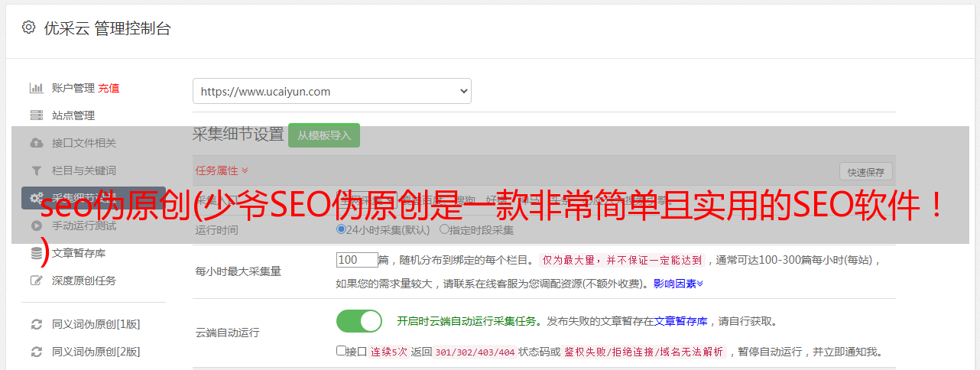The width and height of the screenshot is (980, 370).
Task: Click the database icon beside 文章暂存库
Action: point(36,253)
